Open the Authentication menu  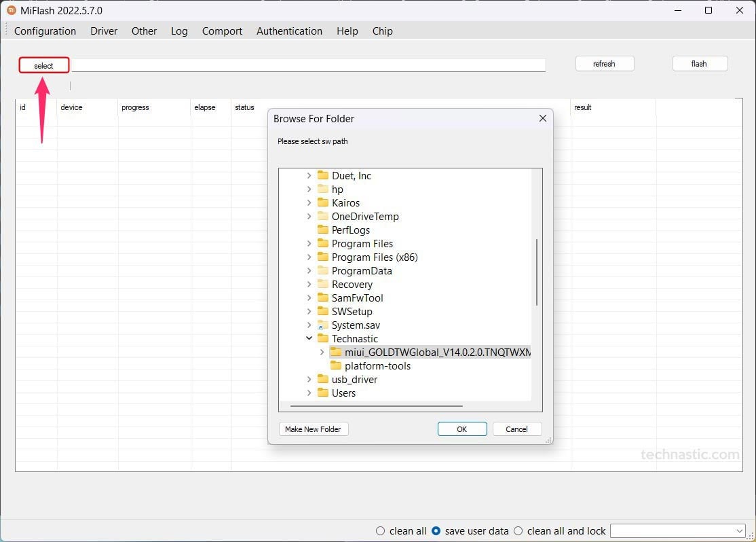[x=289, y=31]
